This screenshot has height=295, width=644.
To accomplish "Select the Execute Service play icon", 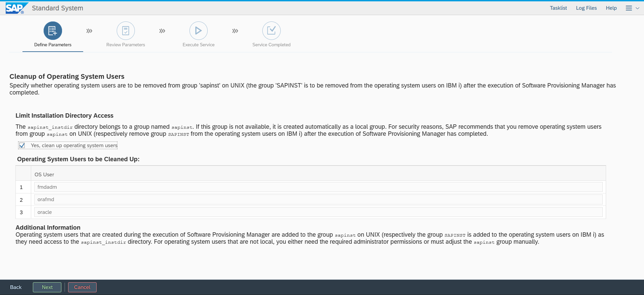I will (199, 31).
